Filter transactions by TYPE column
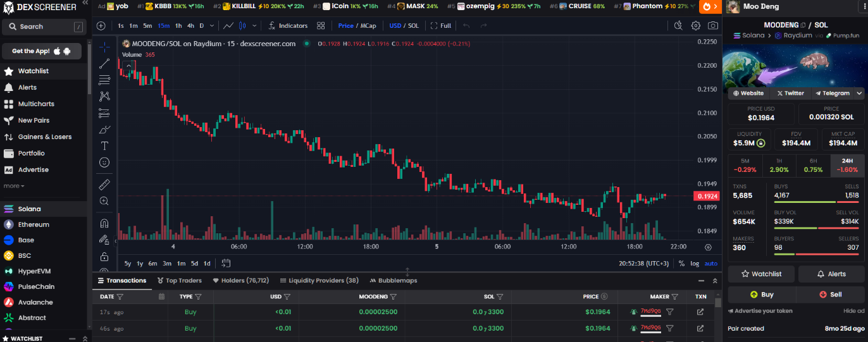The width and height of the screenshot is (868, 342). click(198, 296)
